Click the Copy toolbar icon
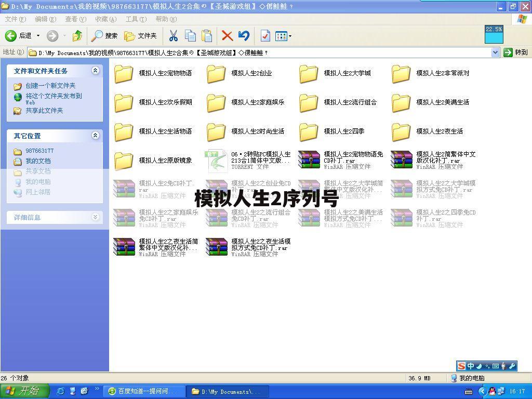 click(190, 36)
